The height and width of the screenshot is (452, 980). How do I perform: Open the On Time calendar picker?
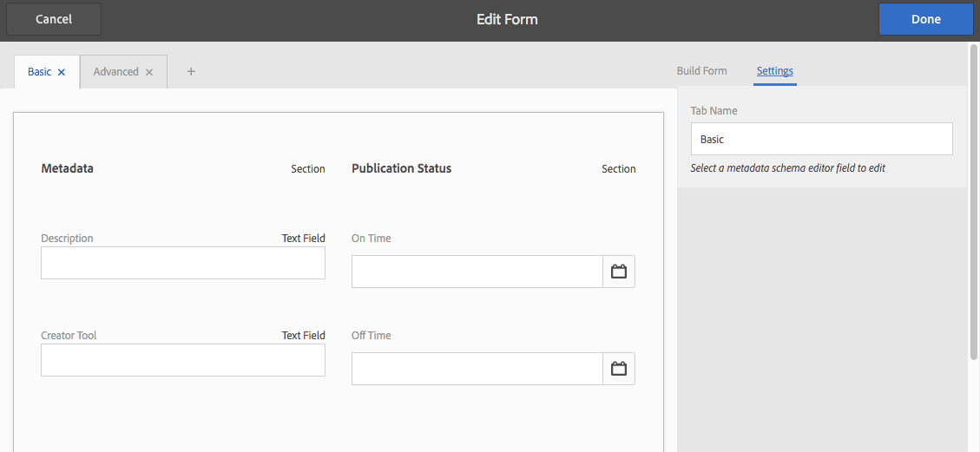pos(619,272)
